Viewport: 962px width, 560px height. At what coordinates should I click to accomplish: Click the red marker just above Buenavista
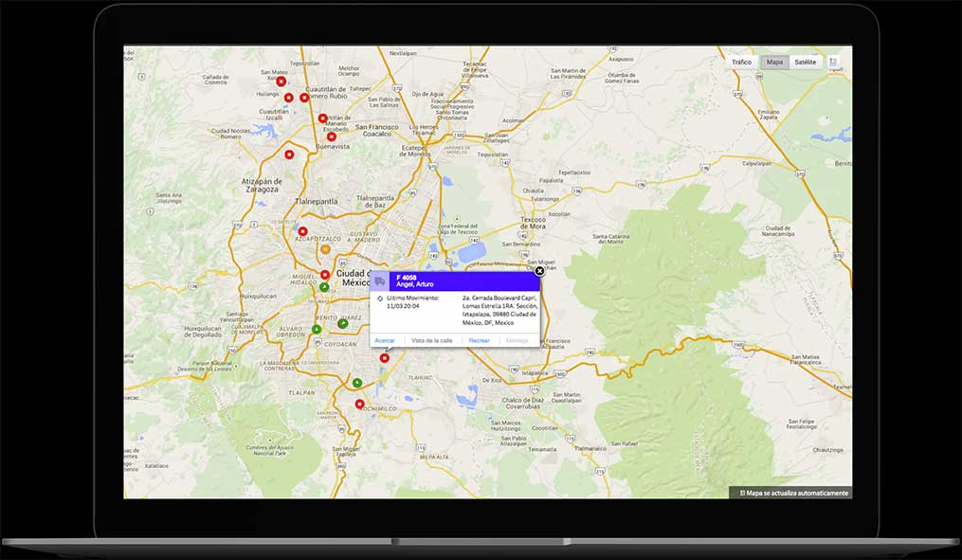[x=332, y=136]
